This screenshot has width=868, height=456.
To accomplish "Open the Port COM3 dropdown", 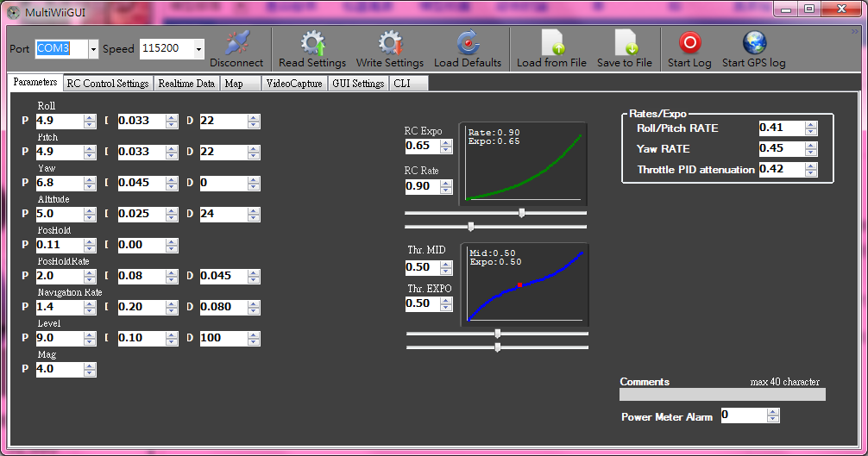I will coord(93,49).
